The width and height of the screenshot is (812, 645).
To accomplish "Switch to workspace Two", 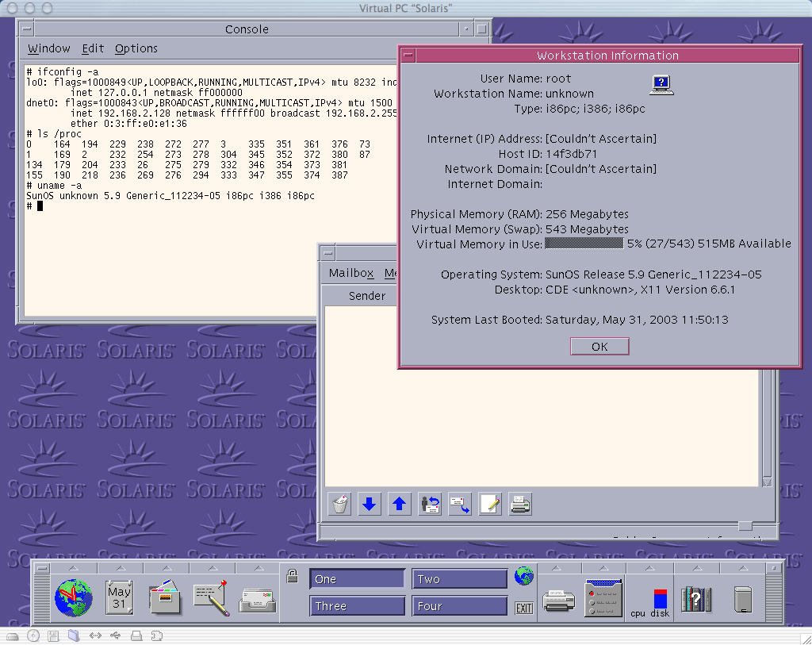I will pyautogui.click(x=459, y=579).
